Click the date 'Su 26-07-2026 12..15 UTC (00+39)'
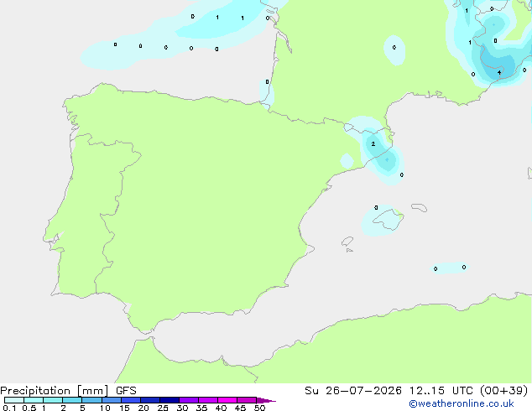This screenshot has height=411, width=532. [416, 391]
